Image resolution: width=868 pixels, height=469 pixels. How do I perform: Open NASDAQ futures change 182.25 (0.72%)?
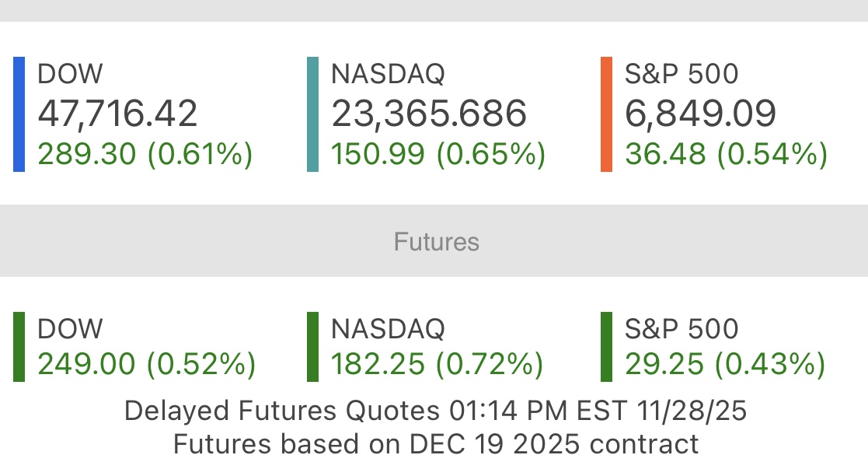click(x=437, y=364)
